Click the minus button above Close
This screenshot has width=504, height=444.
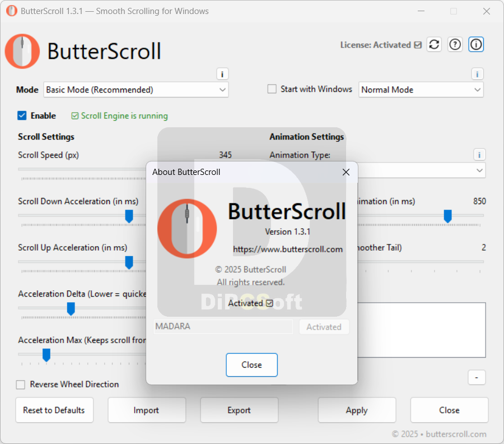click(477, 377)
